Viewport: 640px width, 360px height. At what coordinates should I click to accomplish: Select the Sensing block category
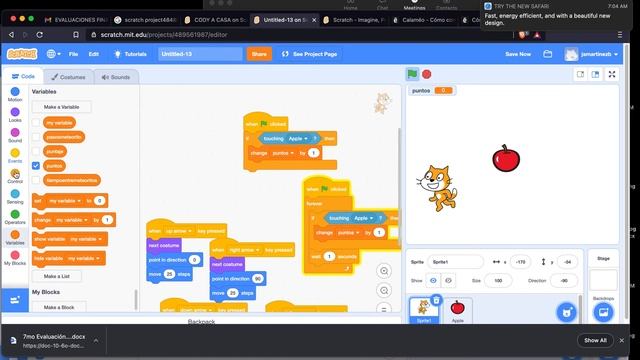click(x=15, y=196)
